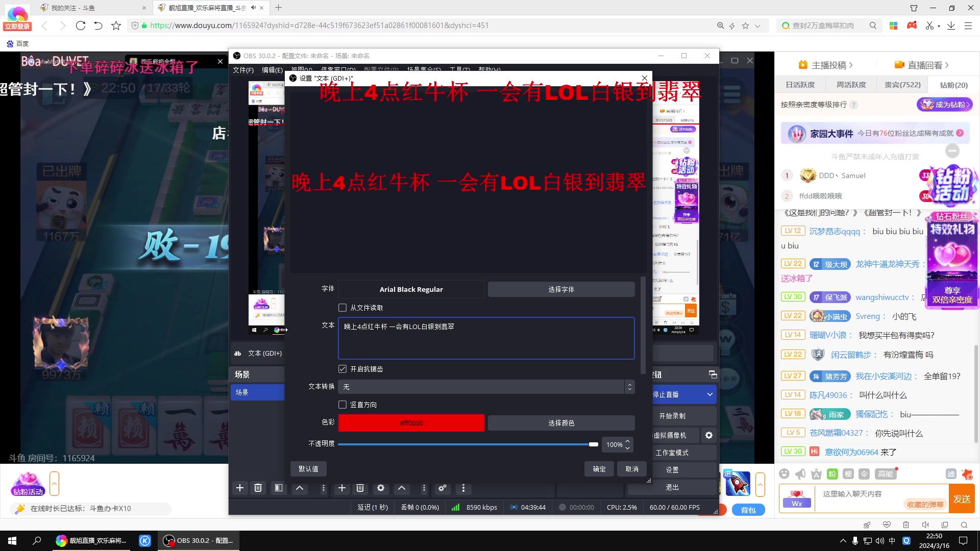Move source up with arrow icon
Image resolution: width=980 pixels, height=551 pixels.
pyautogui.click(x=402, y=488)
